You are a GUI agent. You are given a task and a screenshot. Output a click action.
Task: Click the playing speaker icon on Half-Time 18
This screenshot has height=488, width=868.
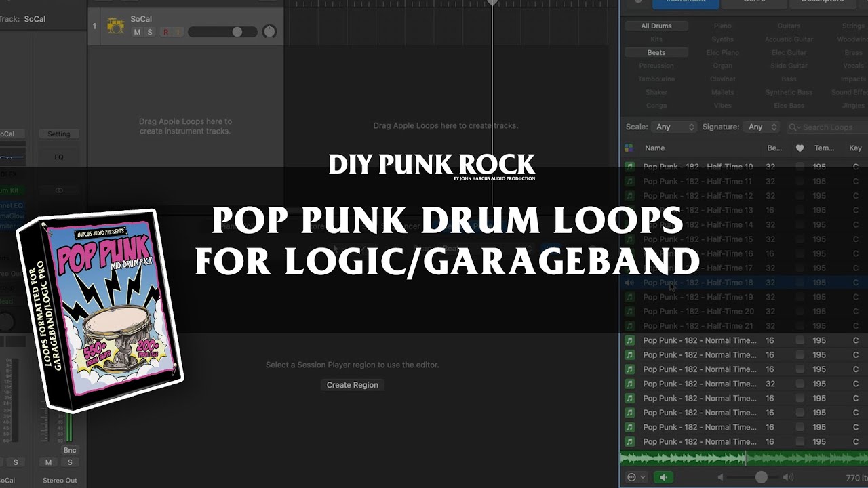pyautogui.click(x=629, y=283)
